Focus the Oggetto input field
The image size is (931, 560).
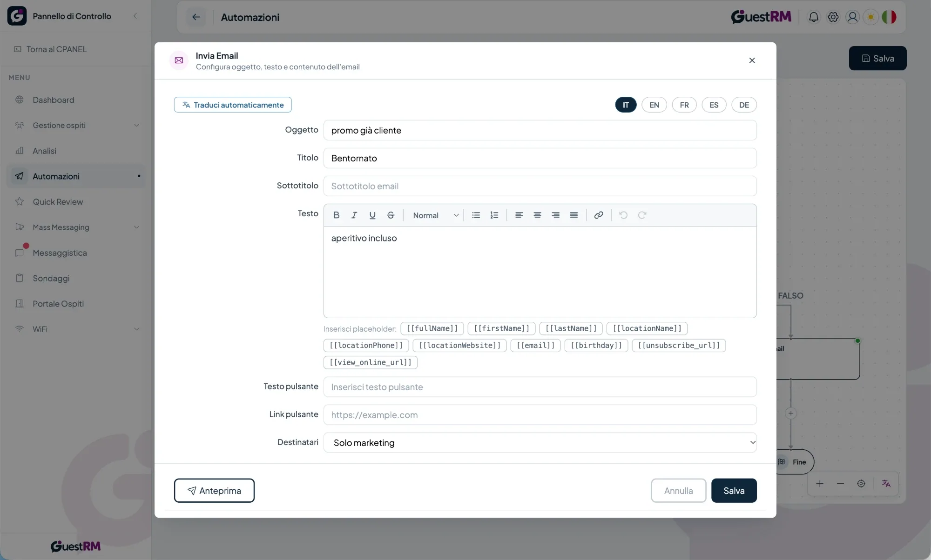coord(540,130)
